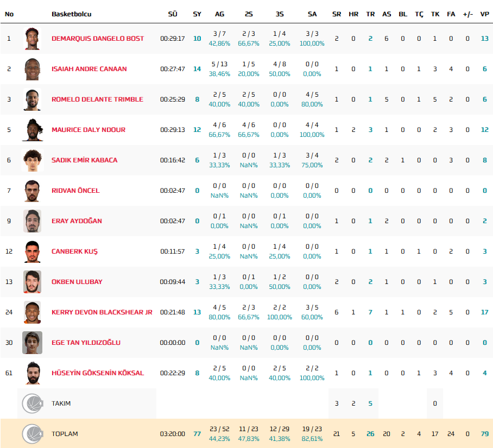Open Demarquis Dangelo Bost's player photo
This screenshot has width=493, height=448.
point(32,39)
